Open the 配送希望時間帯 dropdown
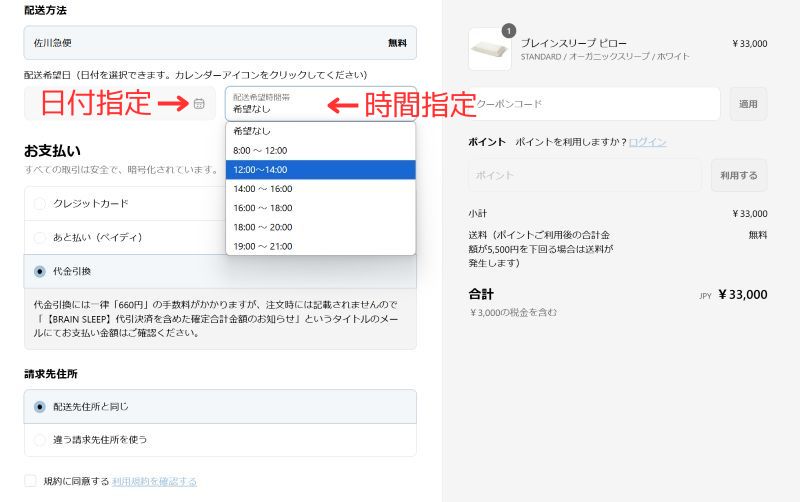The height and width of the screenshot is (502, 800). tap(320, 104)
